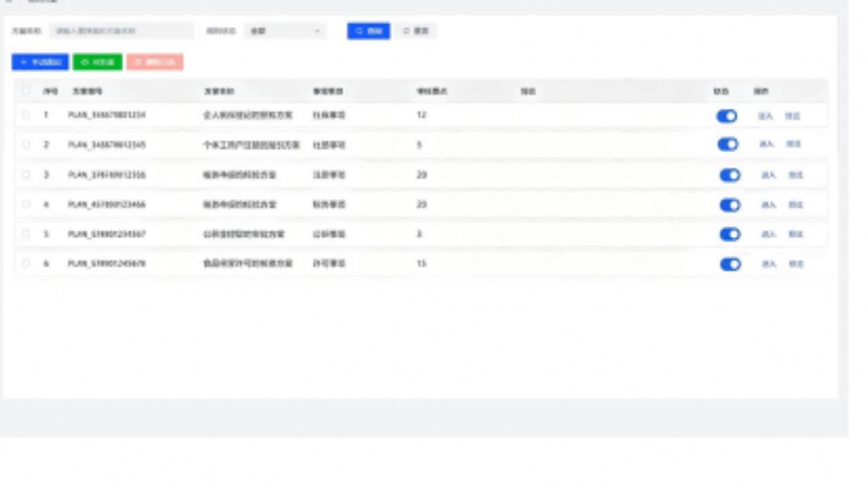Tick the checkbox for row 1
The width and height of the screenshot is (868, 489).
(26, 115)
